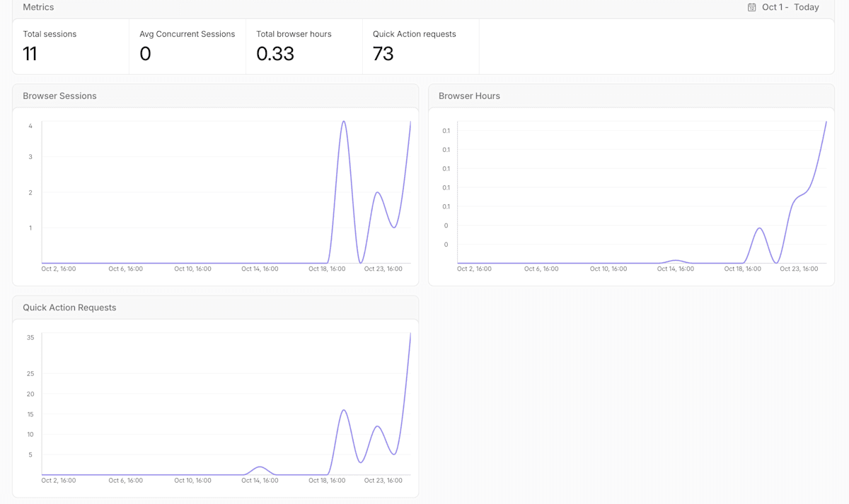
Task: Click the y-axis value "3" in Browser Sessions
Action: point(30,157)
